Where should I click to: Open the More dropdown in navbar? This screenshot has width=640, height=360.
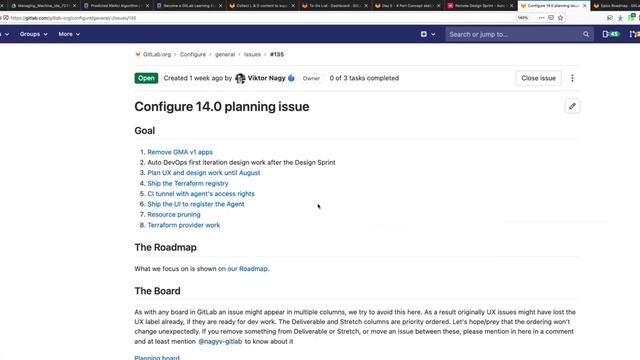pos(69,34)
